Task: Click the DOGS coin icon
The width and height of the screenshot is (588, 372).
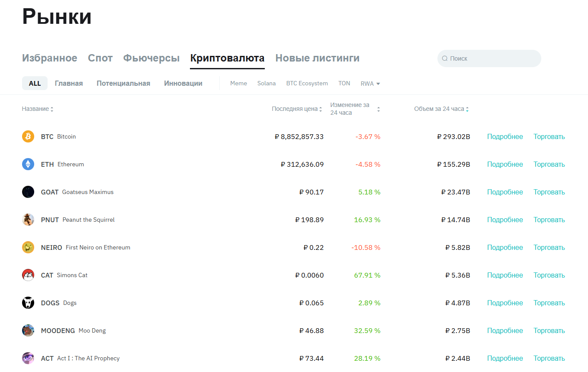Action: (x=28, y=303)
